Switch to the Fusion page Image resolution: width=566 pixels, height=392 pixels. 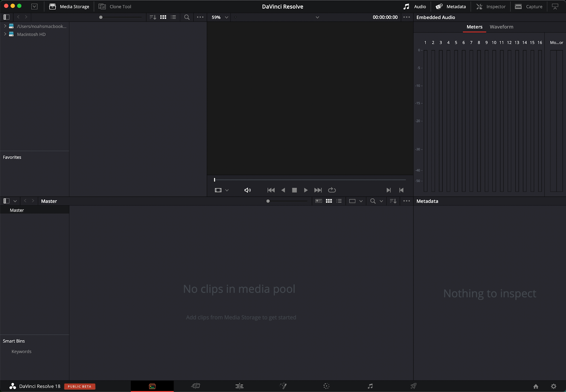coord(283,386)
